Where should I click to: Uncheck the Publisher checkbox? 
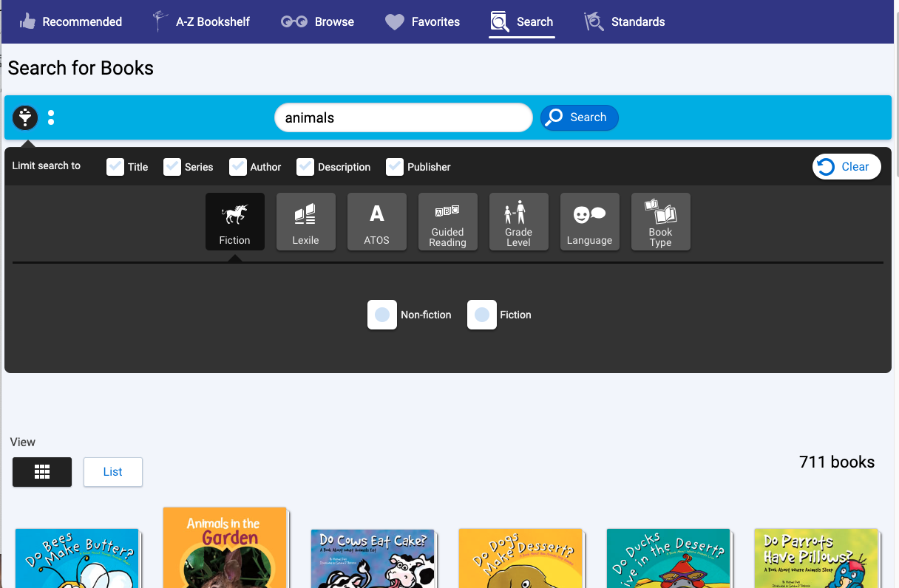[x=395, y=166]
